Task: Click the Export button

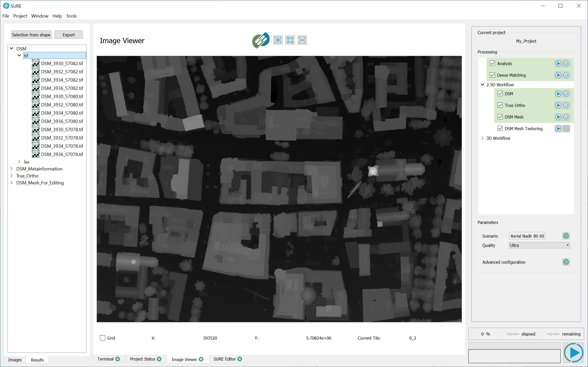Action: [68, 35]
